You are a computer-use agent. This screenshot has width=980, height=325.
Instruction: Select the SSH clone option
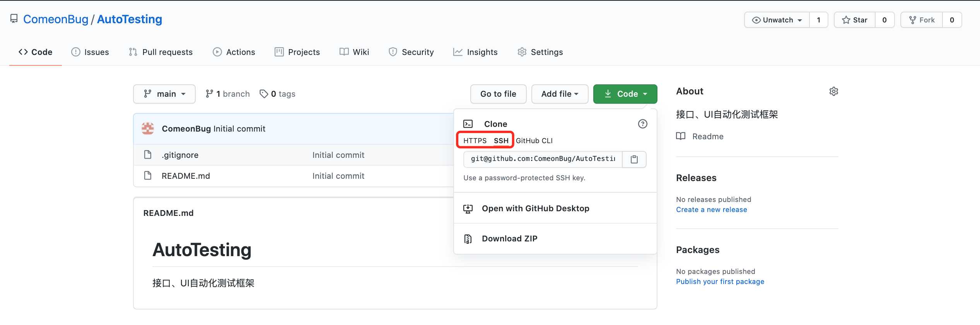pyautogui.click(x=501, y=140)
